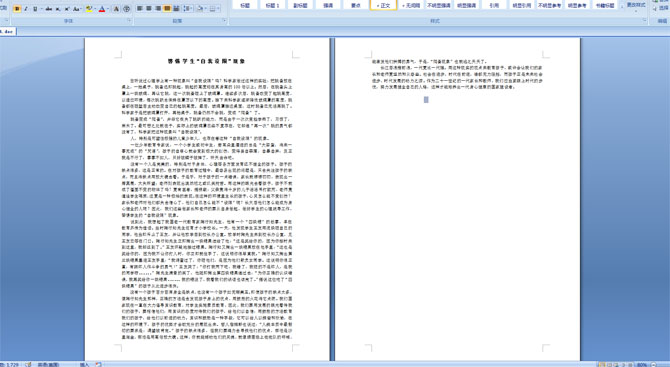670x367 pixels.
Task: Align paragraph text to the left
Action: [139, 8]
